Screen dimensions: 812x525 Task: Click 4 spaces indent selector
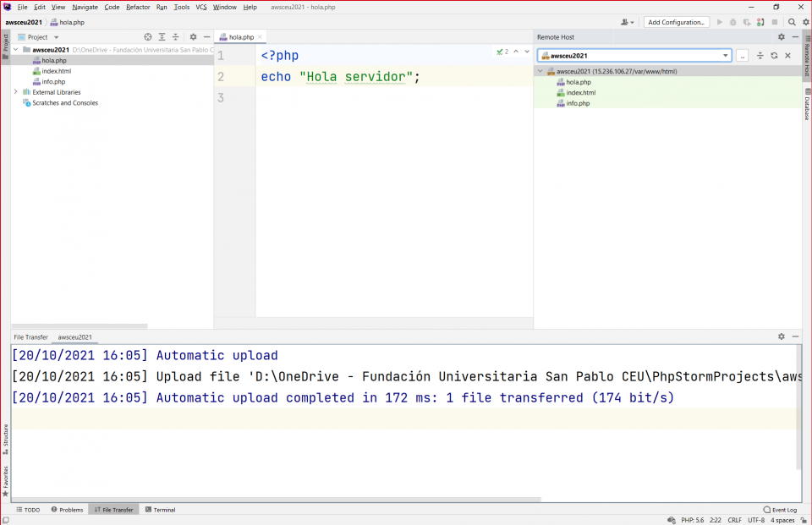(782, 520)
